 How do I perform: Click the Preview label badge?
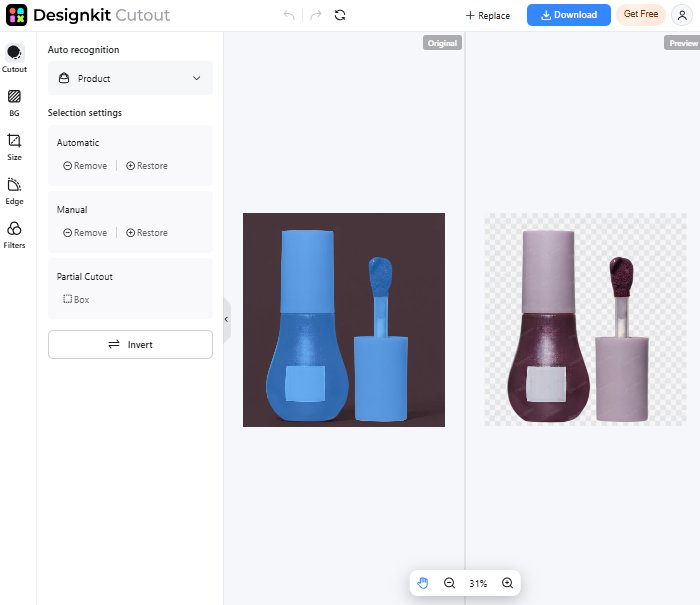click(x=683, y=43)
